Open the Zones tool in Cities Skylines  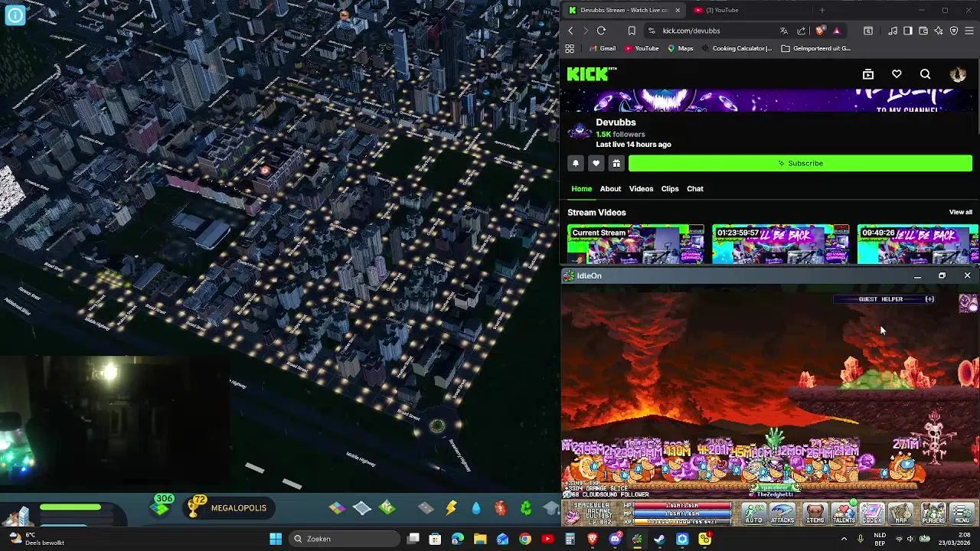coord(337,508)
